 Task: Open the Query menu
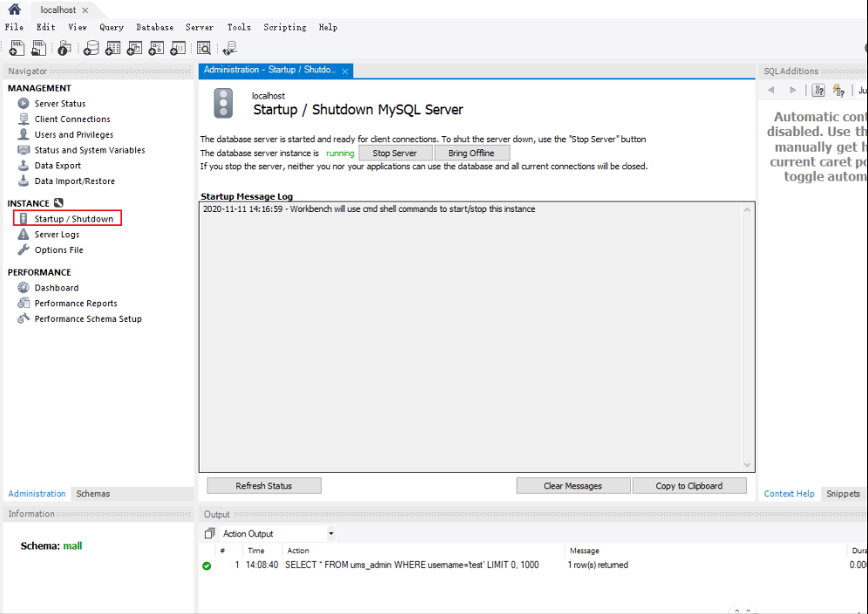tap(112, 26)
